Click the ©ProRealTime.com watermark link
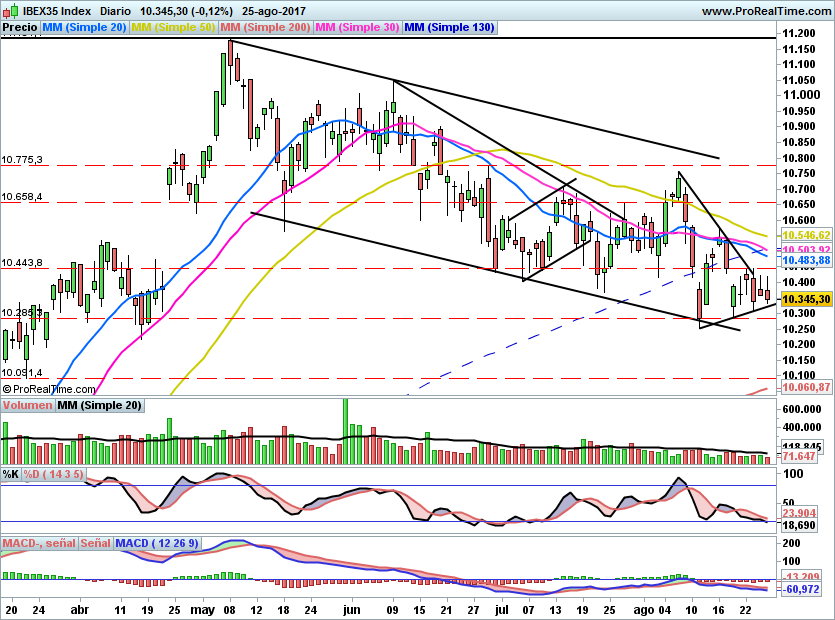 coord(48,389)
